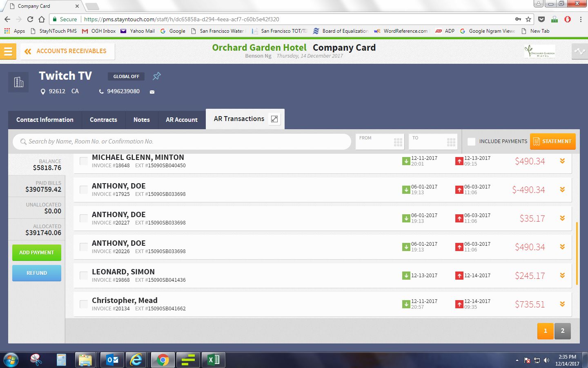This screenshot has width=588, height=368.
Task: Go to page 2 of transactions
Action: pyautogui.click(x=563, y=331)
